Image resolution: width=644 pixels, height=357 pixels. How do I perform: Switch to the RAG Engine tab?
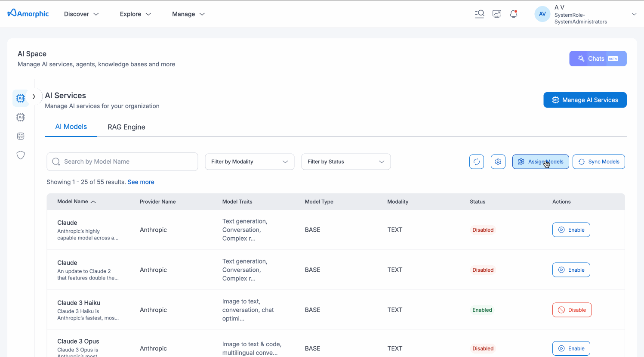coord(126,127)
